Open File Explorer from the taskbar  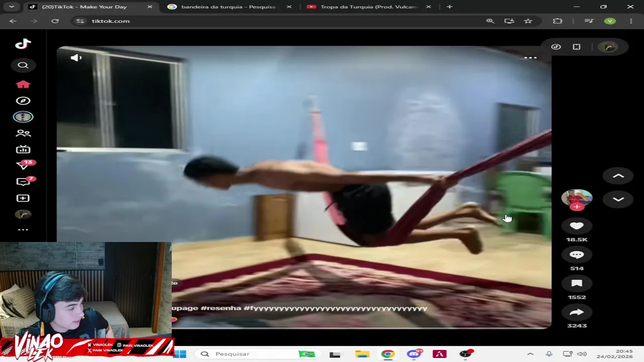[x=362, y=354]
